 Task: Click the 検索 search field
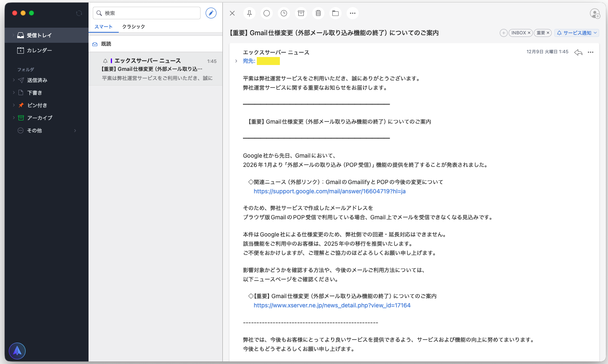point(146,13)
